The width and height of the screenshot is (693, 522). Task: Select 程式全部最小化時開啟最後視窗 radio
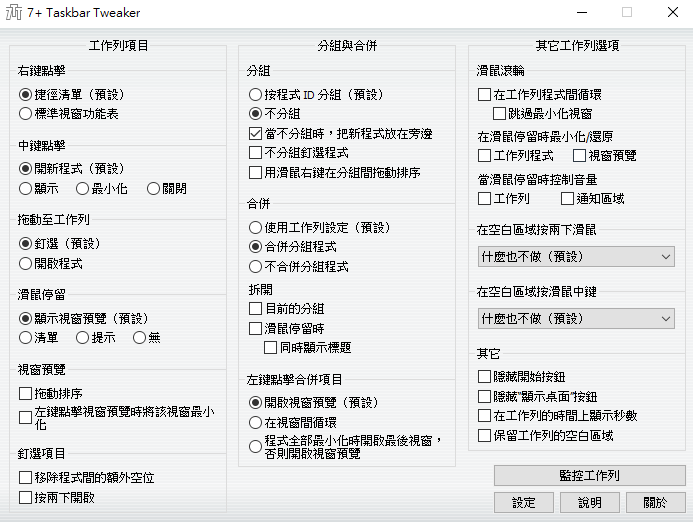click(345, 446)
